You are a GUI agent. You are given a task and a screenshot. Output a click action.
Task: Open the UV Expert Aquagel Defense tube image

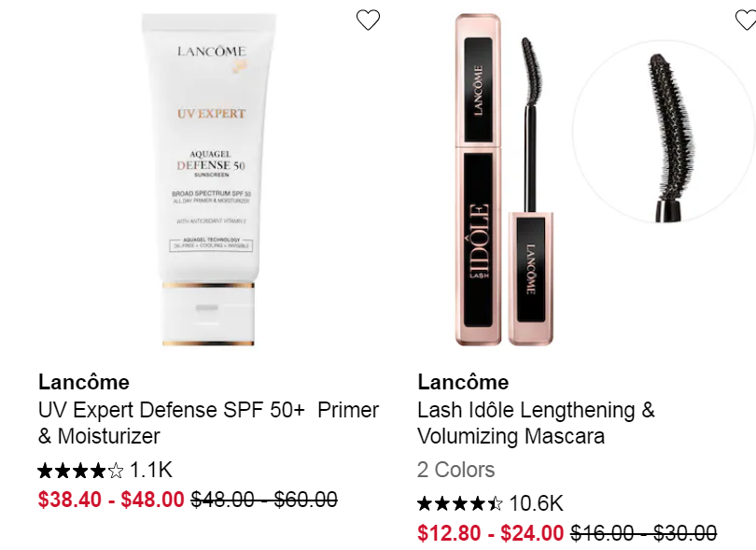(209, 179)
